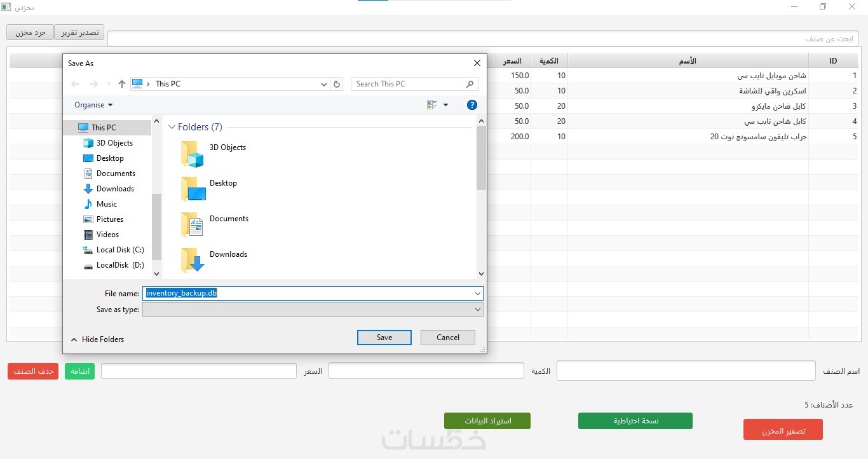The width and height of the screenshot is (868, 459).
Task: Click the ابحث عن صنف search field
Action: pos(483,39)
